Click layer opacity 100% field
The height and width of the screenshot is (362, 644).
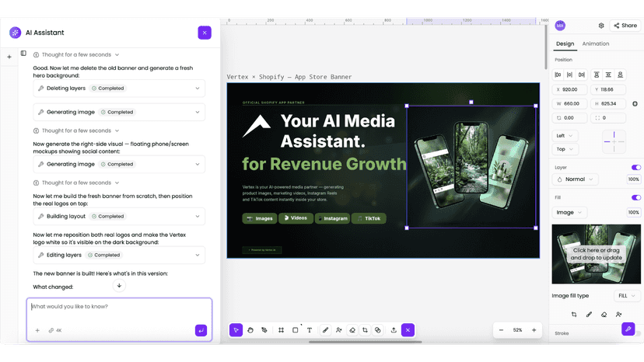click(633, 179)
